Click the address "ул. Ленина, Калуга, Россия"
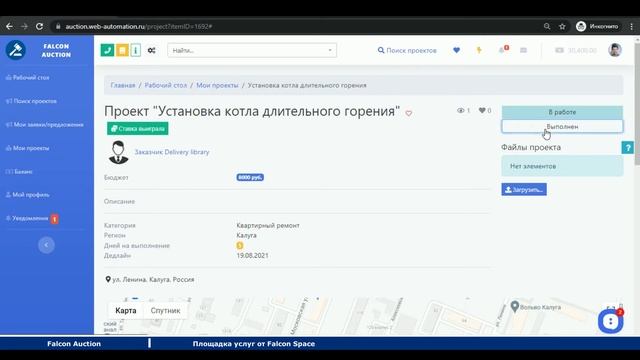Viewport: 640px width, 360px height. click(149, 280)
